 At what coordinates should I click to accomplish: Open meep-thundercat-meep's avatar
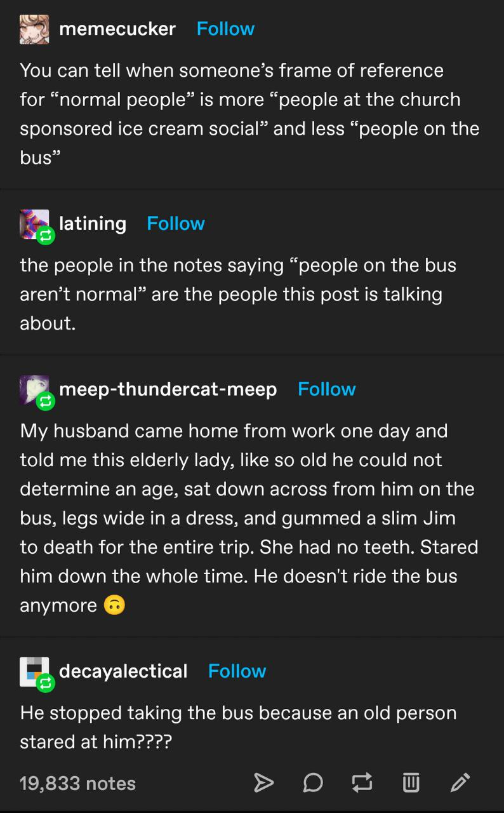point(32,389)
